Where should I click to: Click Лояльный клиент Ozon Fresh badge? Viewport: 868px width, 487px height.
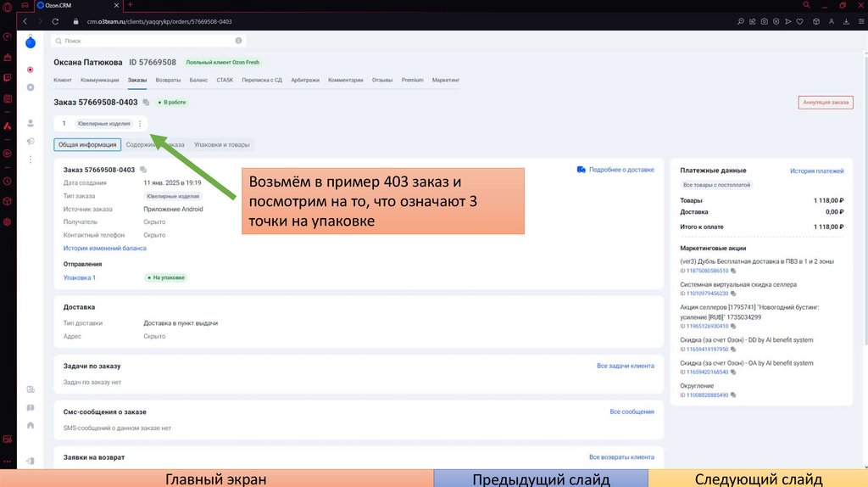click(x=222, y=62)
